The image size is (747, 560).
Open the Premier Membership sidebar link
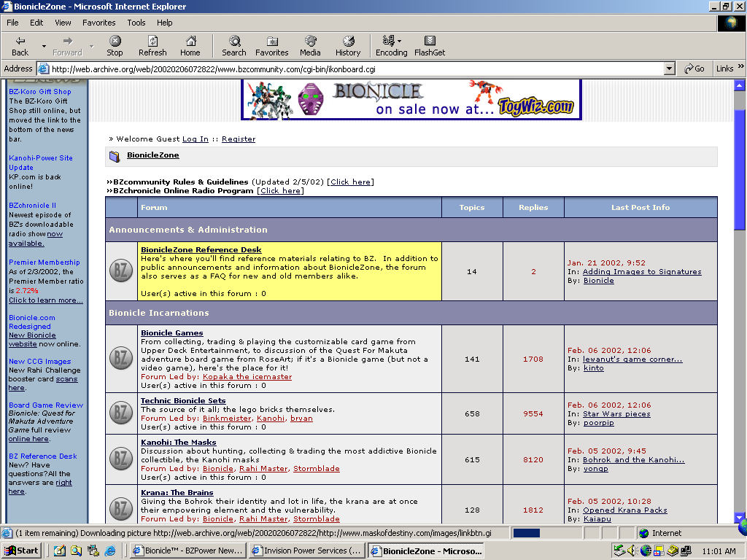[44, 262]
